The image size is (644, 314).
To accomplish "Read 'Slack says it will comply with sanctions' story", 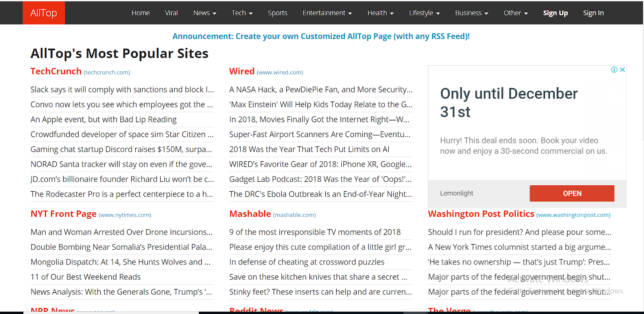I will (x=122, y=90).
